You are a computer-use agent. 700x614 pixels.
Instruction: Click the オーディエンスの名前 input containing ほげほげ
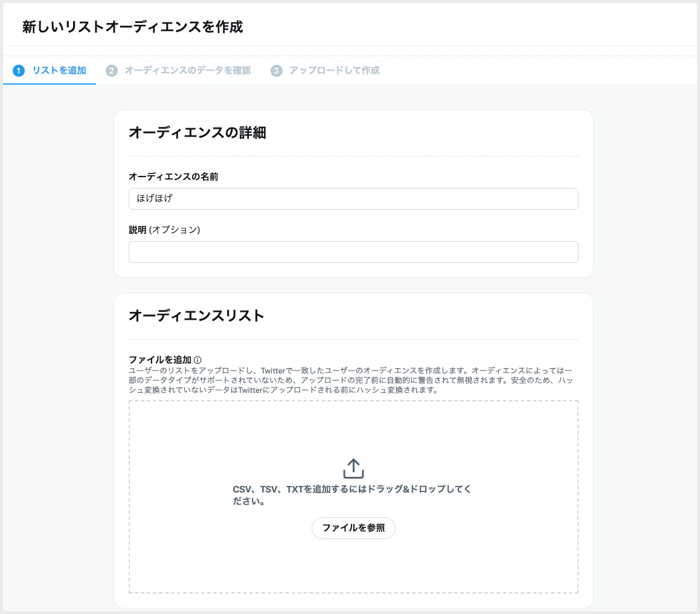click(x=353, y=198)
